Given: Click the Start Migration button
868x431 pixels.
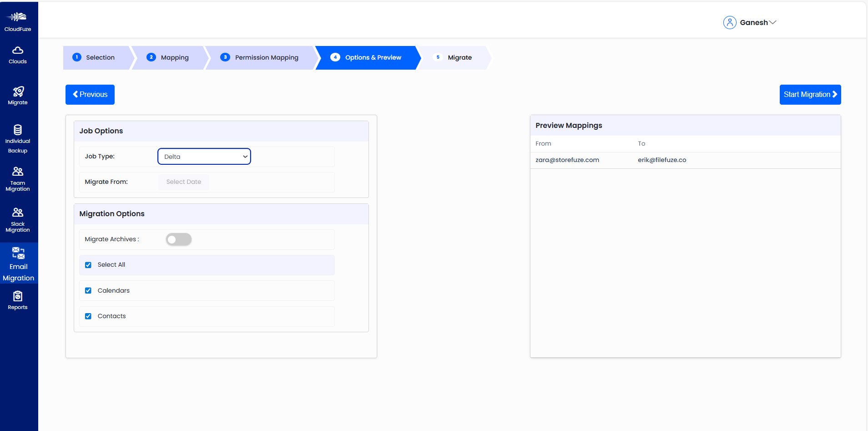Looking at the screenshot, I should (x=810, y=94).
